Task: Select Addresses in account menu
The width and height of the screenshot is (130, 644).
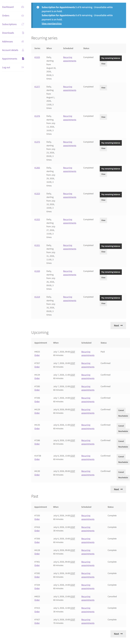Action: coord(7,41)
